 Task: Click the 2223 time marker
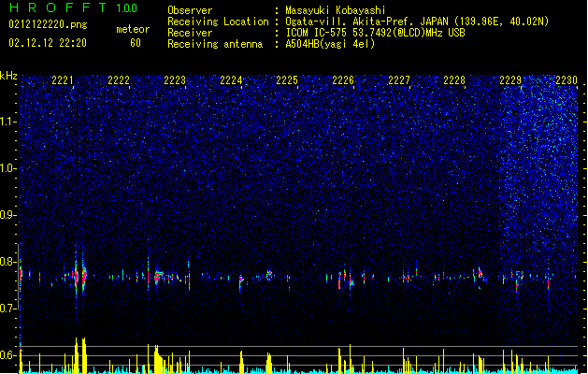click(x=175, y=80)
